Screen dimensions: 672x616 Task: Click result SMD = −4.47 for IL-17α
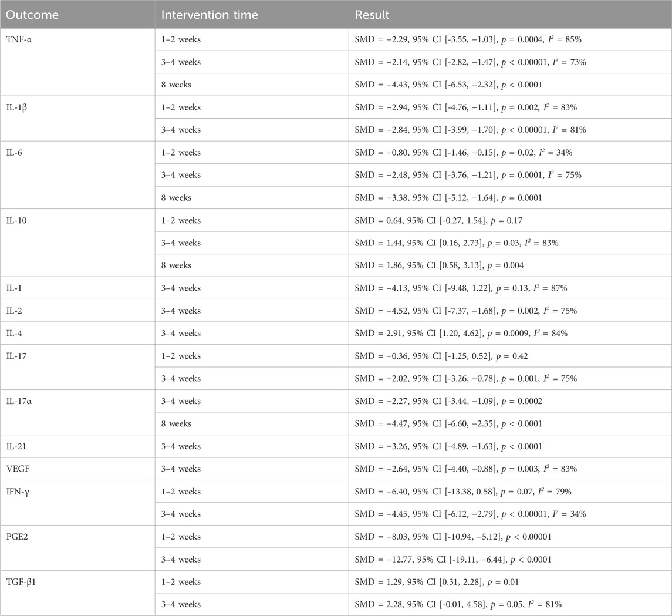click(x=510, y=423)
